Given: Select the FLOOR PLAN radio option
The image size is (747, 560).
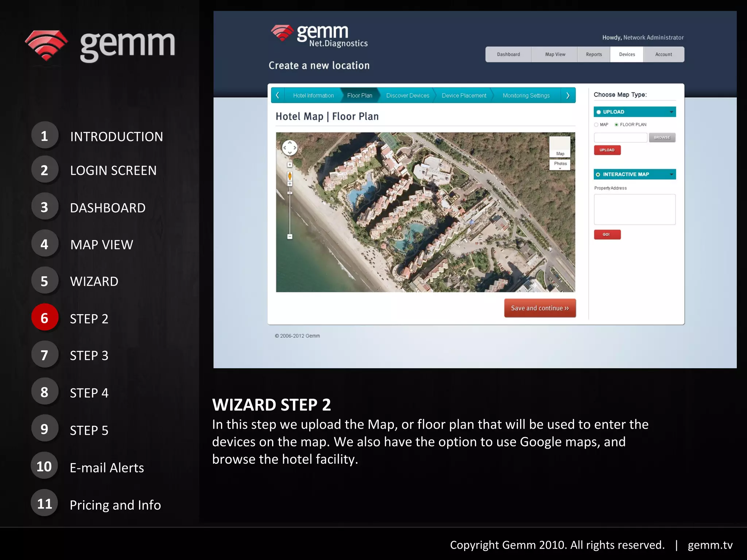Looking at the screenshot, I should click(x=616, y=125).
